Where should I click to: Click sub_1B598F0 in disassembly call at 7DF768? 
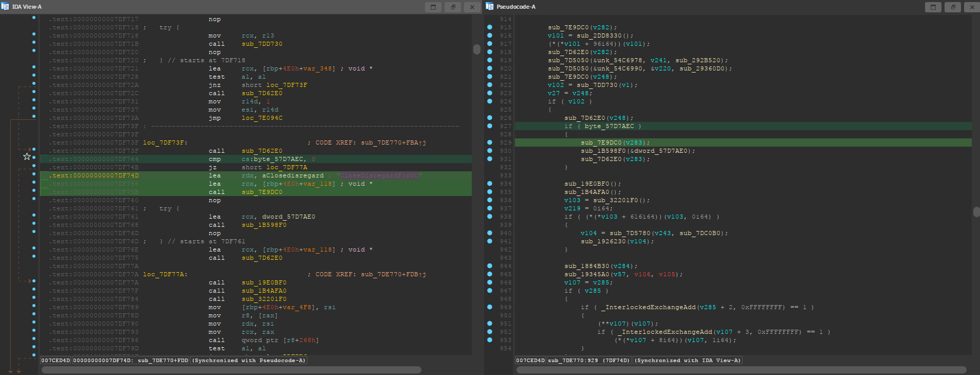pyautogui.click(x=264, y=225)
